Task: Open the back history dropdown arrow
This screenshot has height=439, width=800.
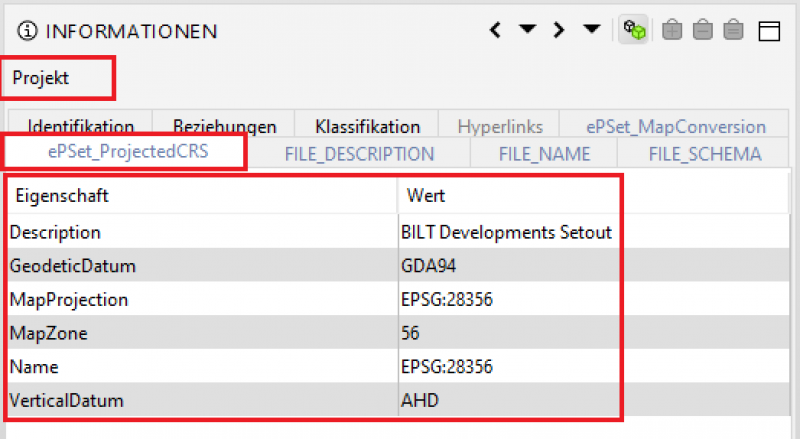Action: (x=527, y=30)
